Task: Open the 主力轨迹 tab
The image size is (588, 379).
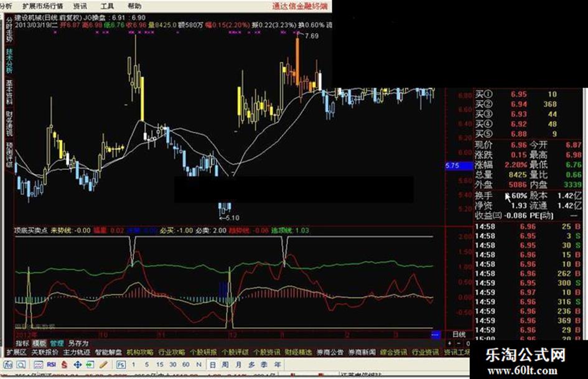Action: pos(77,352)
